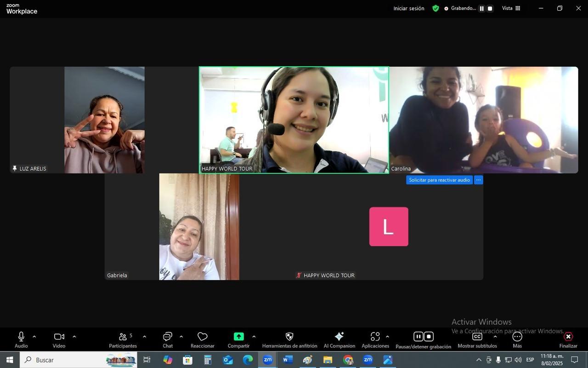
Task: Launch AI Companion
Action: coord(339,339)
